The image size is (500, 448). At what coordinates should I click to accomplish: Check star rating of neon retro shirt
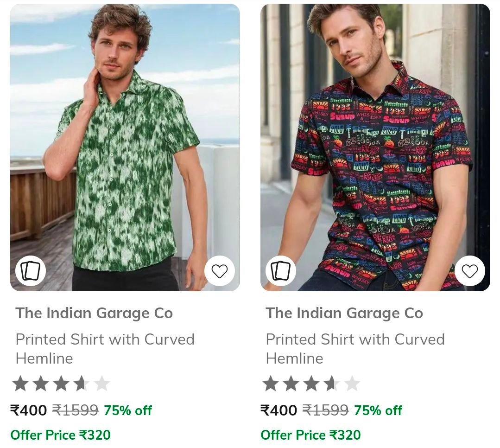coord(311,383)
